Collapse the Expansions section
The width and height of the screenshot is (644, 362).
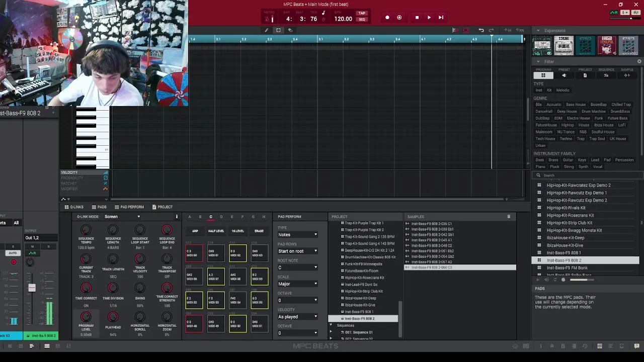538,31
